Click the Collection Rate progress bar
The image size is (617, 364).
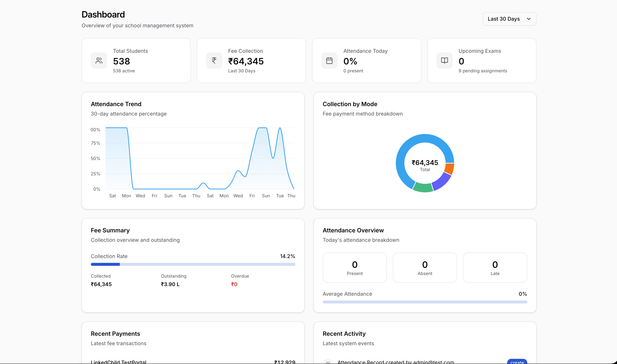(x=193, y=264)
